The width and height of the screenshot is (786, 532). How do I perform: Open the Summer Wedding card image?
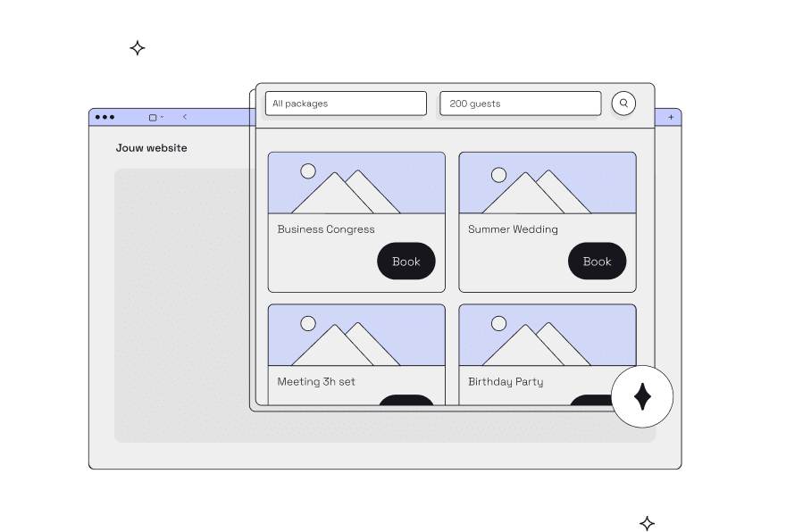tap(548, 183)
